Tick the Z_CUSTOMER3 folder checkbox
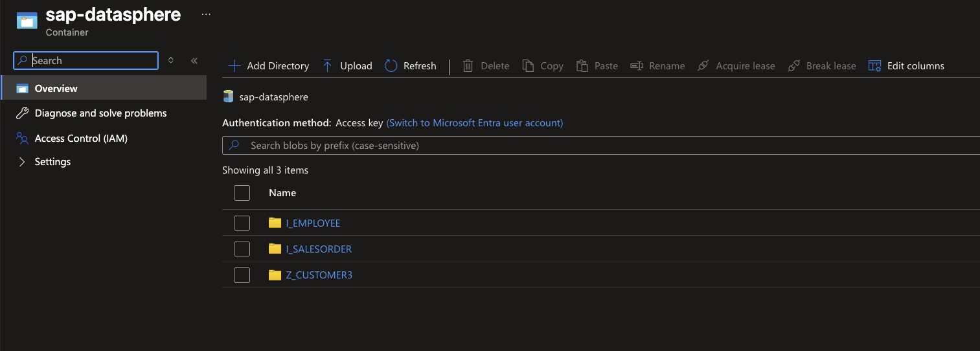This screenshot has height=351, width=980. (x=242, y=275)
